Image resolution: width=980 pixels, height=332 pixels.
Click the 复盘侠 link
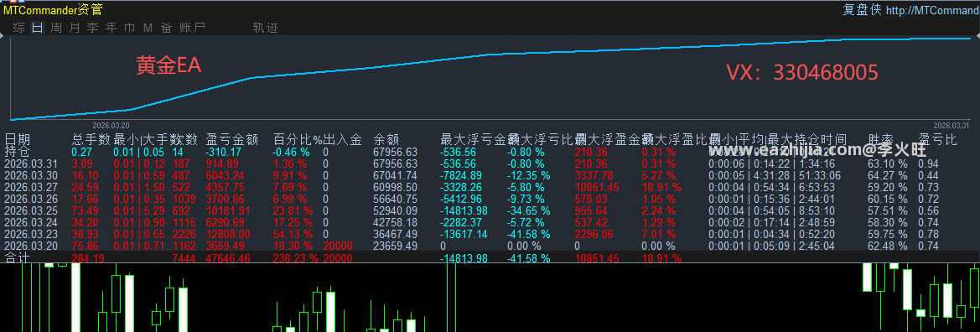pyautogui.click(x=862, y=10)
